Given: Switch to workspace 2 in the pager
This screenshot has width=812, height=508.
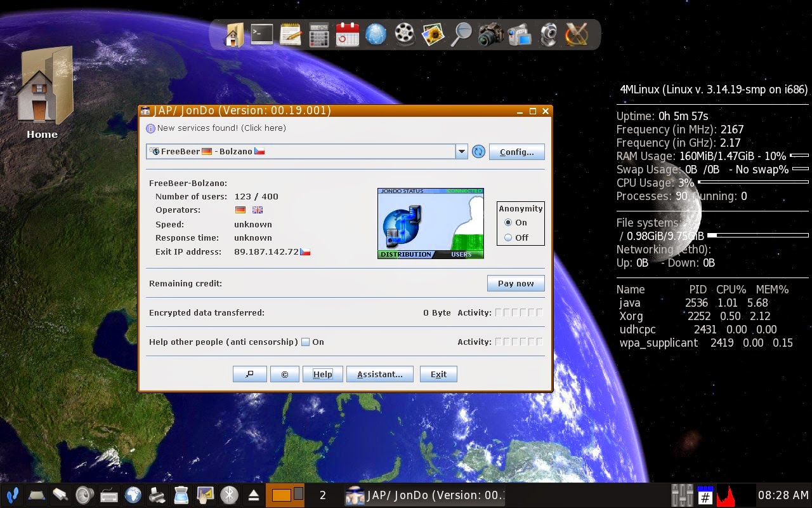Looking at the screenshot, I should [x=299, y=495].
